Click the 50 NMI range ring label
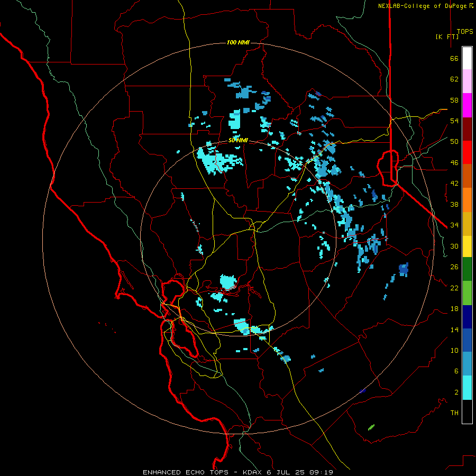The height and width of the screenshot is (476, 476). (238, 140)
